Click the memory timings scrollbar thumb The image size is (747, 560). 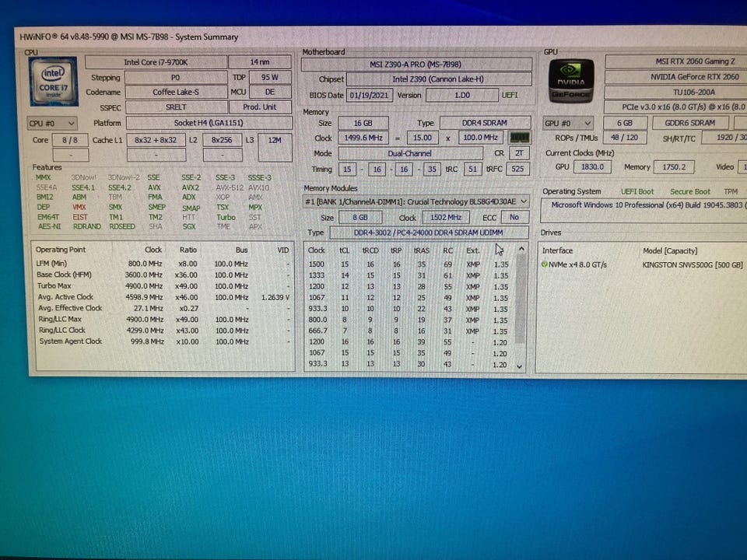(521, 299)
